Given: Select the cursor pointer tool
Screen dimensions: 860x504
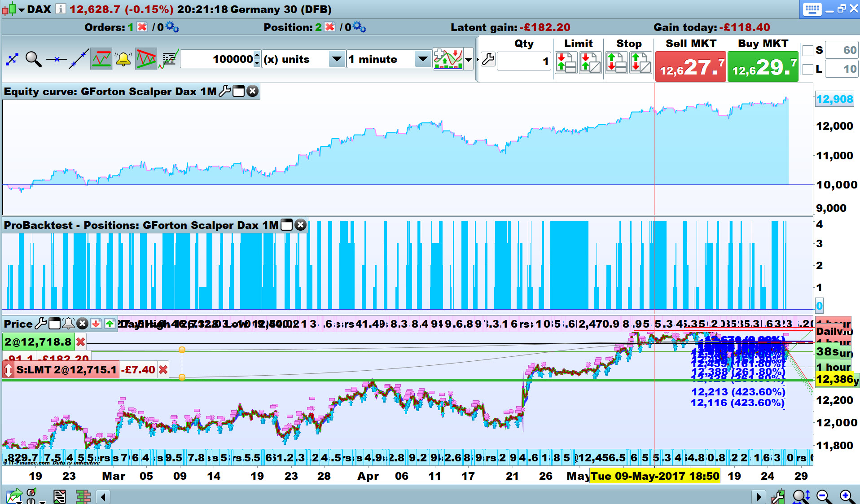Looking at the screenshot, I should pos(12,59).
